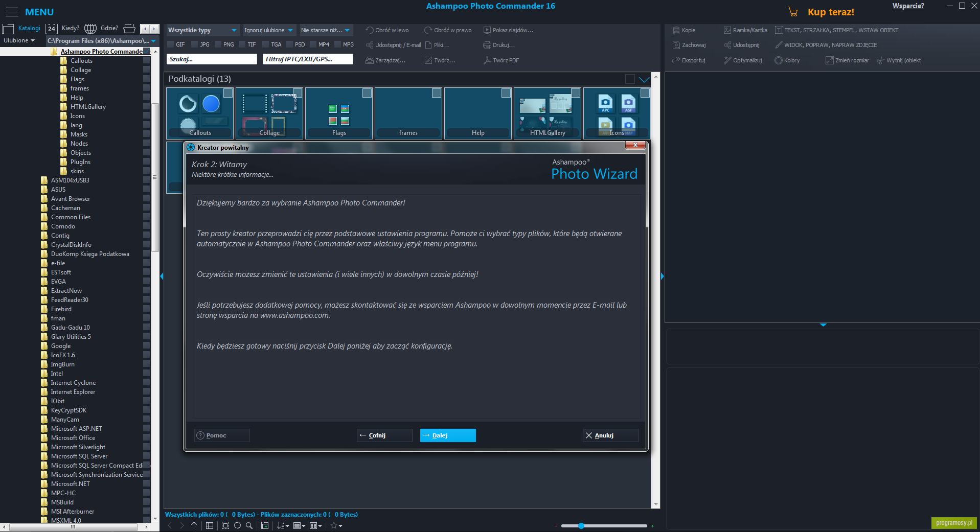Image resolution: width=980 pixels, height=532 pixels.
Task: Switch to the Katalogi tab
Action: (x=22, y=28)
